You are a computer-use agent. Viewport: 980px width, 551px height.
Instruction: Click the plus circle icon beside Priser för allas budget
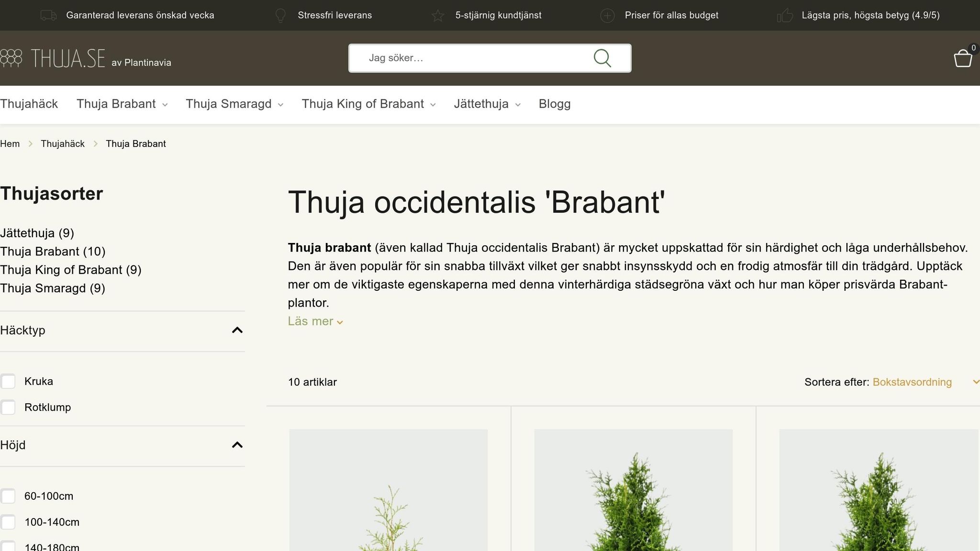pos(607,15)
